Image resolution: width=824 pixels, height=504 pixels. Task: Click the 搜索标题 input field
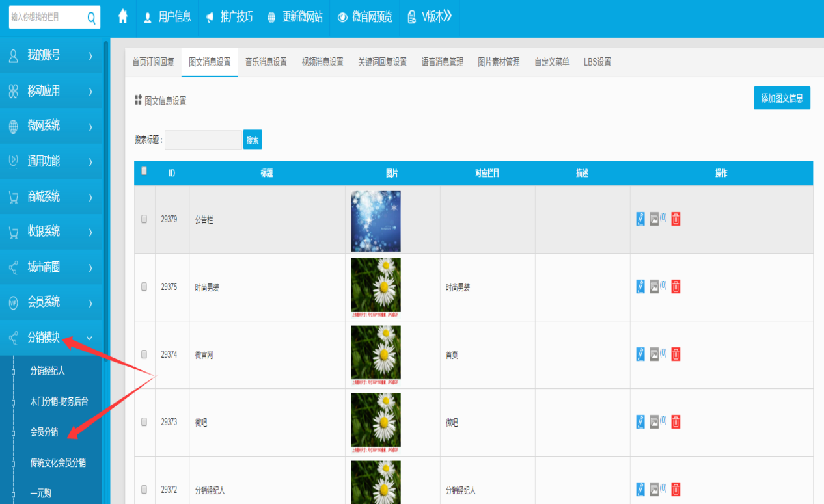[x=204, y=140]
